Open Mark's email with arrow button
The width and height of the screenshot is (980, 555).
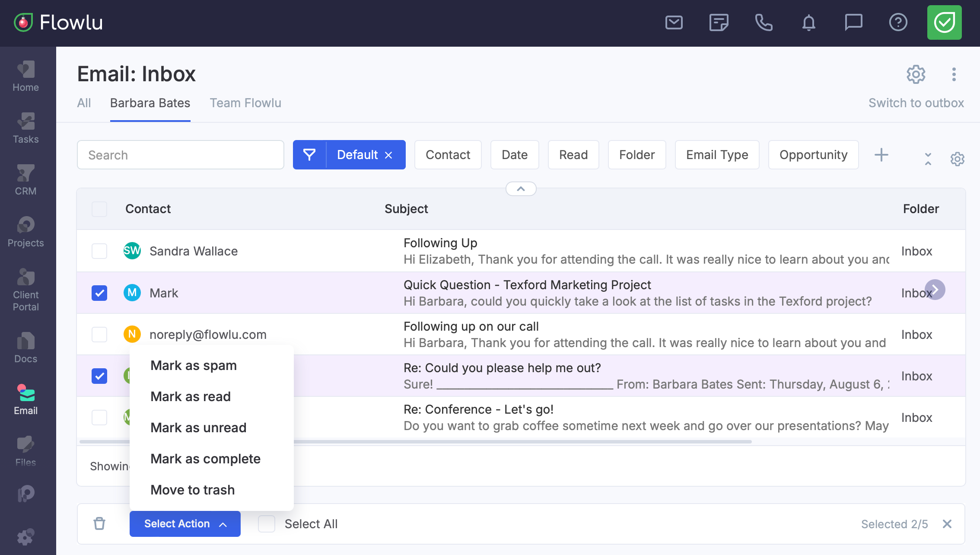[x=935, y=289]
